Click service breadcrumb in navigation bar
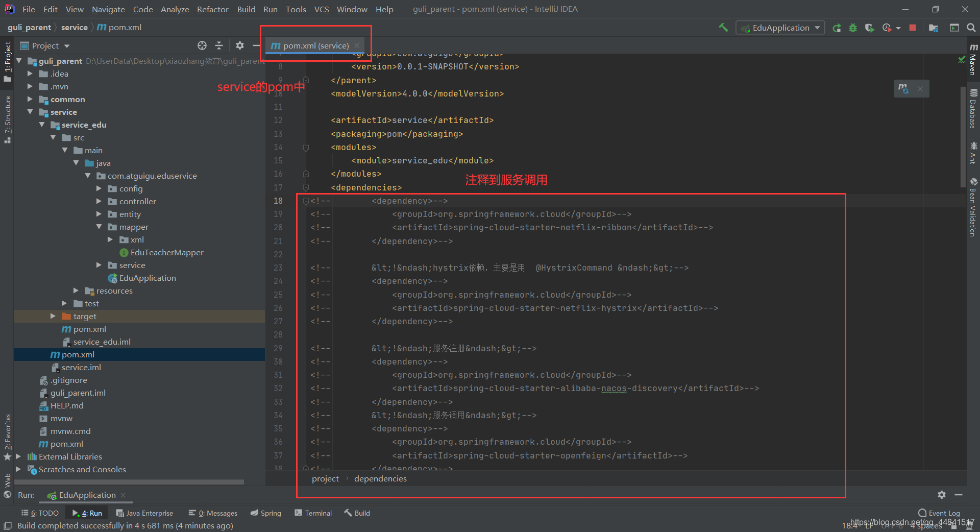The height and width of the screenshot is (532, 980). coord(75,28)
